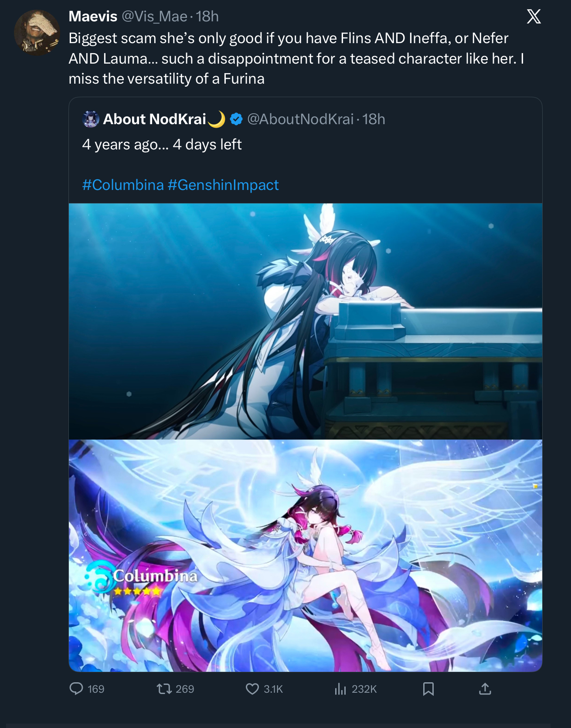
Task: Like the tweet with the heart icon
Action: [252, 688]
